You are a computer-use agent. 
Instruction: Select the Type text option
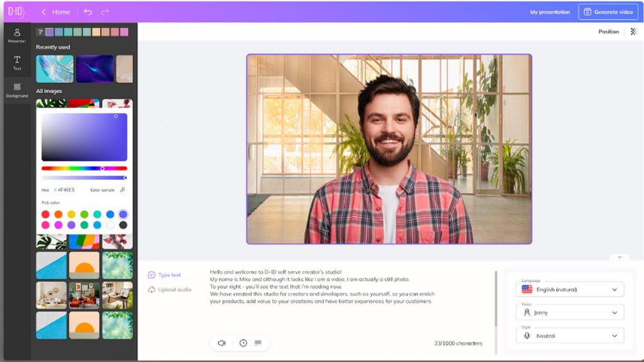point(165,275)
